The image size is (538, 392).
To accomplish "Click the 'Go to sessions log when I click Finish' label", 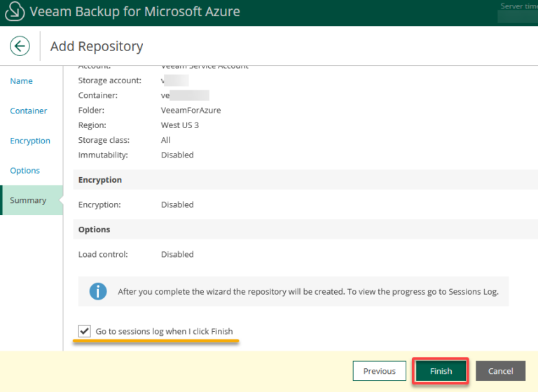I will [x=164, y=331].
